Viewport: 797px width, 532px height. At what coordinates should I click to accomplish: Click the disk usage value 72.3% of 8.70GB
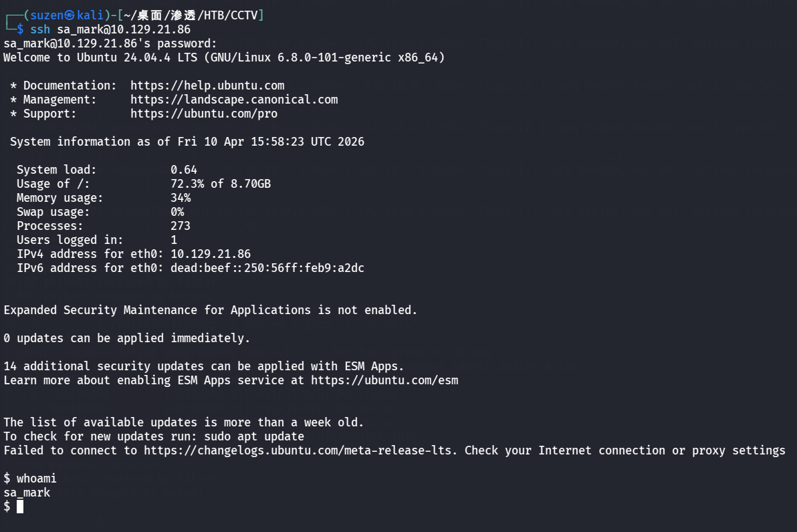tap(221, 184)
